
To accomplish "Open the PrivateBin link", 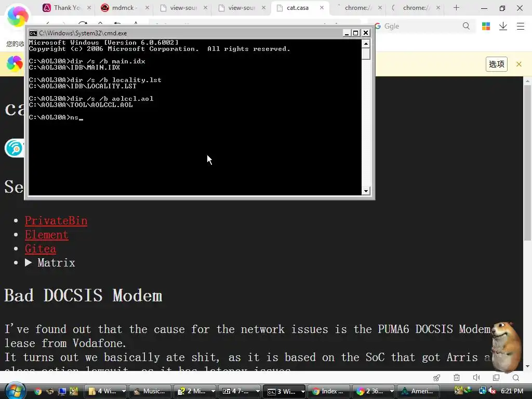I will (x=56, y=220).
